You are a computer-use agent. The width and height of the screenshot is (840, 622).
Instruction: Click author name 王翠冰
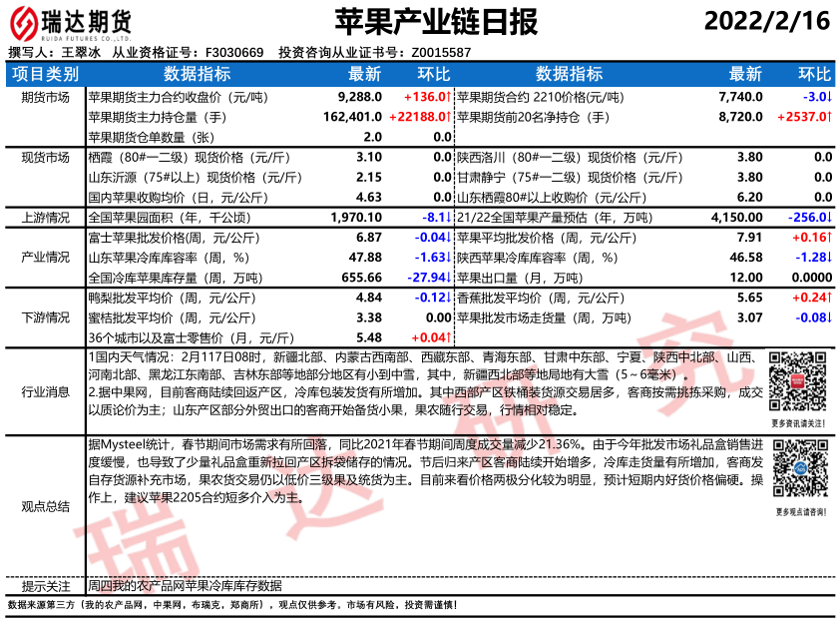click(81, 52)
